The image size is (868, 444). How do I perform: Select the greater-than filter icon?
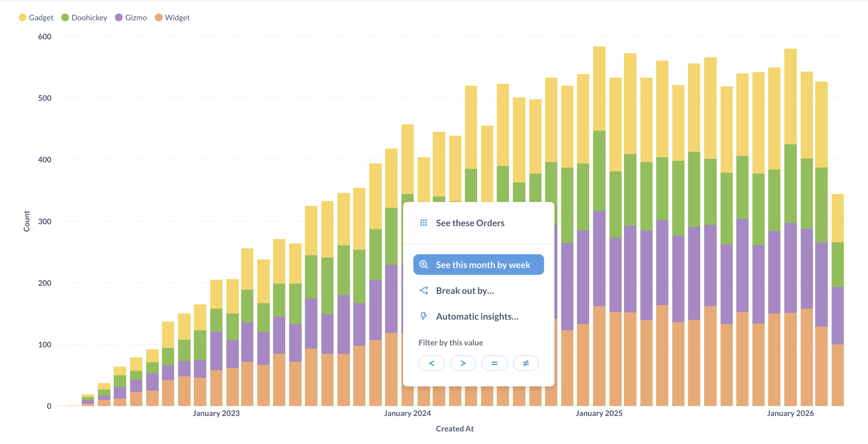tap(463, 363)
